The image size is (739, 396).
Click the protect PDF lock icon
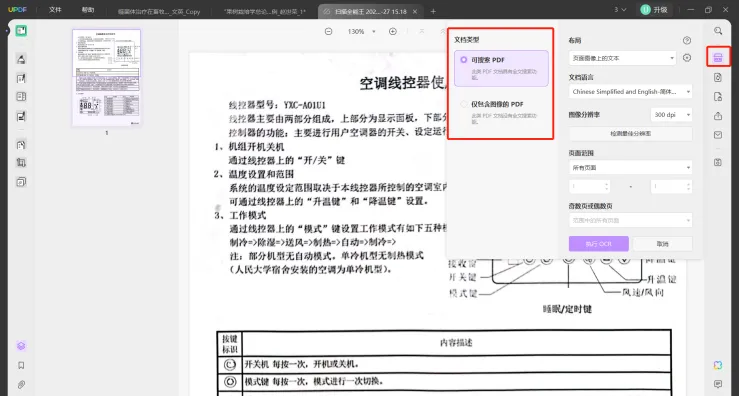(718, 97)
